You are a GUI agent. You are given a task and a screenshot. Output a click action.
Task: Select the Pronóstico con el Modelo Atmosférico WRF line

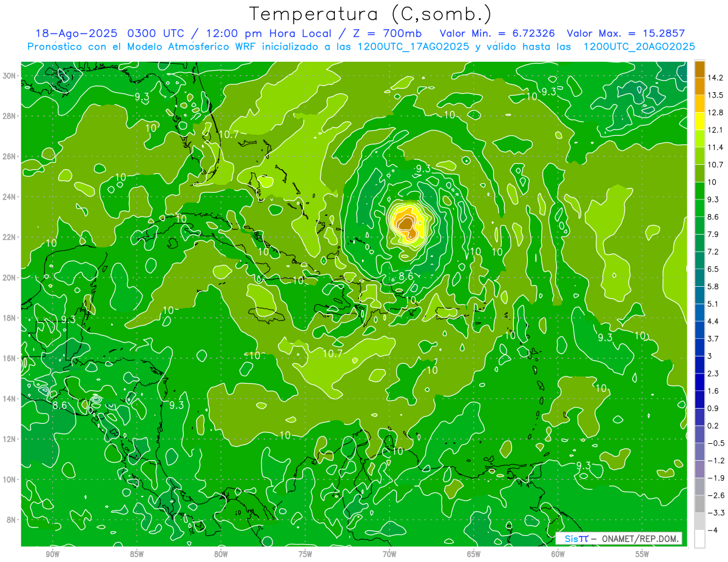361,47
